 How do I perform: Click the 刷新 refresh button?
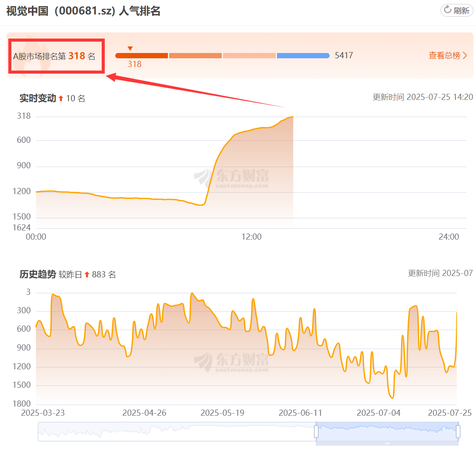coord(457,11)
